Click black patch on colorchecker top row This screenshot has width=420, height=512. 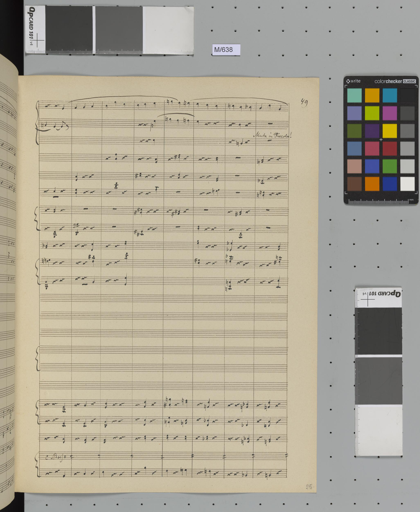[x=408, y=95]
